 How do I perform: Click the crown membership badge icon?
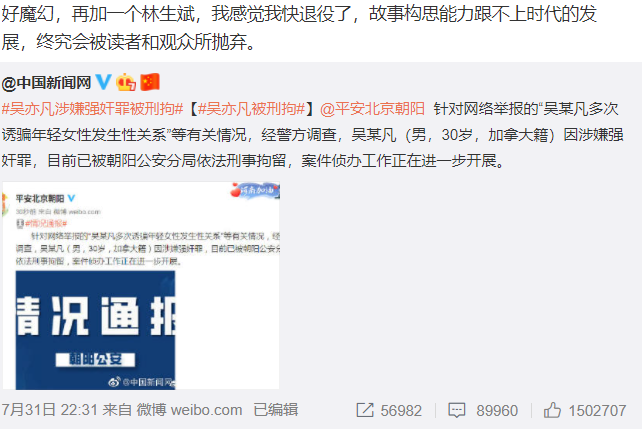(x=126, y=82)
